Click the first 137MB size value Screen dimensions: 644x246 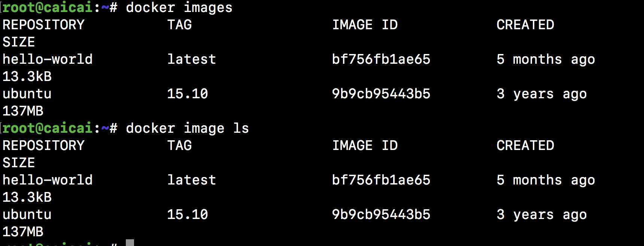(x=23, y=111)
